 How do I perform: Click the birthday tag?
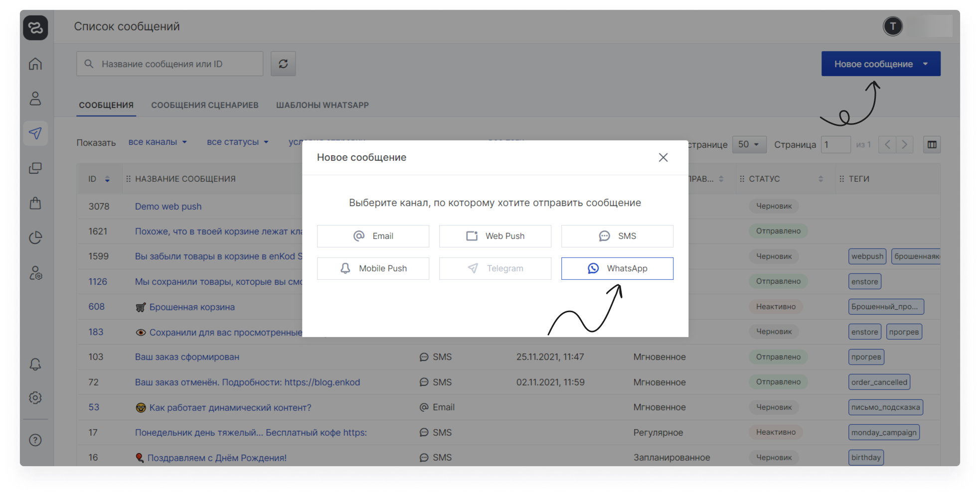coord(866,458)
